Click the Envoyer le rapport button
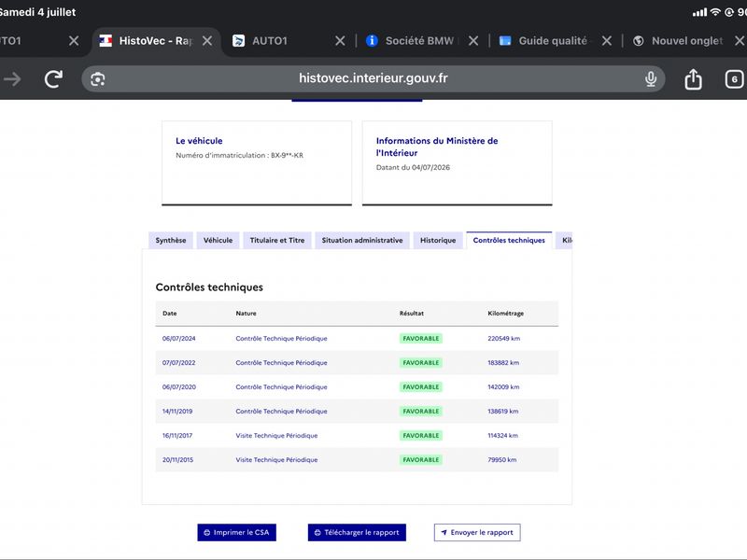This screenshot has height=560, width=747. click(x=477, y=532)
